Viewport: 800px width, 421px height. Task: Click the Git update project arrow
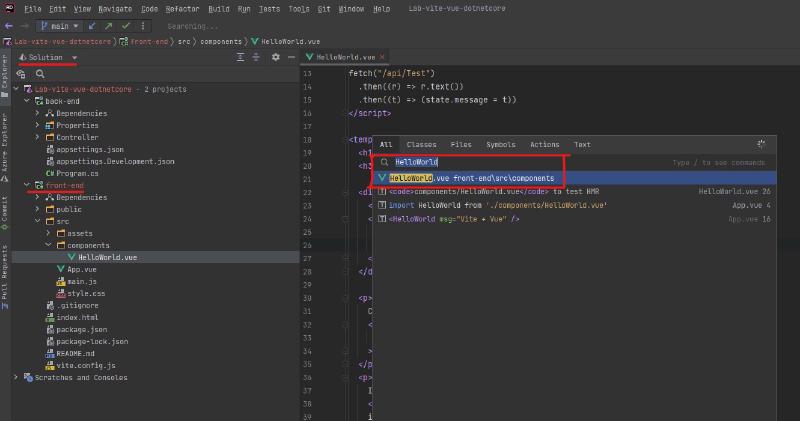(93, 25)
